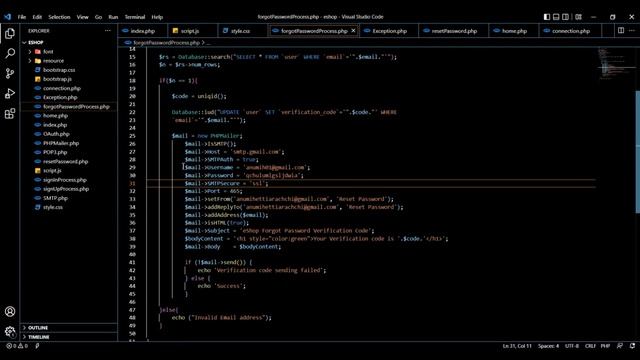Expand the font folder
Image resolution: width=640 pixels, height=360 pixels.
pyautogui.click(x=69, y=51)
